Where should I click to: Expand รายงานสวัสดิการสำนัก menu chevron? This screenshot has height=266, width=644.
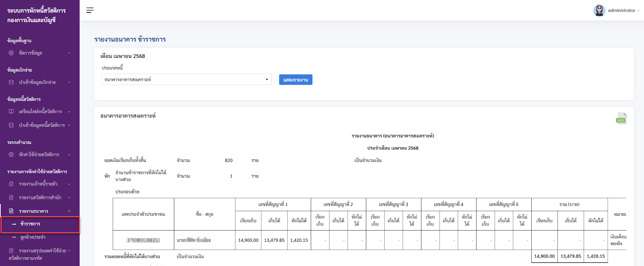pos(69,197)
